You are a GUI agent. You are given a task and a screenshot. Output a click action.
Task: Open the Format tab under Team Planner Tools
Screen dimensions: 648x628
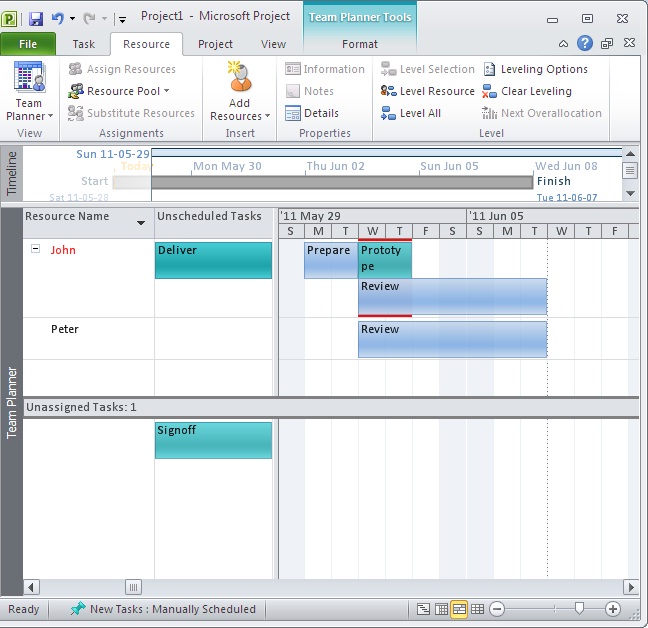(360, 44)
